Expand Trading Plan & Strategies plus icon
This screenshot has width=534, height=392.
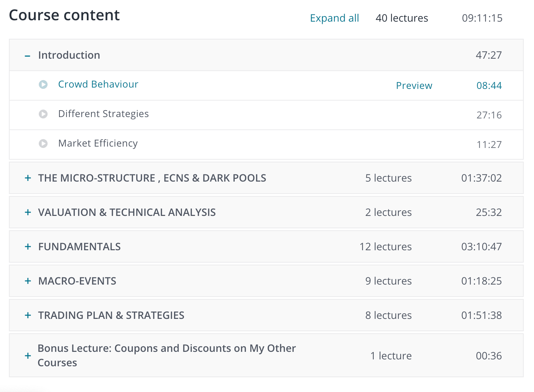tap(28, 315)
